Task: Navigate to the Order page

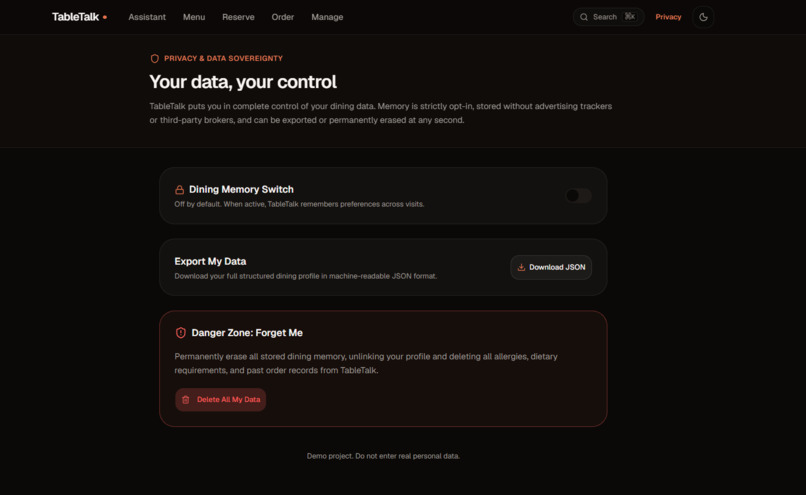Action: (x=282, y=17)
